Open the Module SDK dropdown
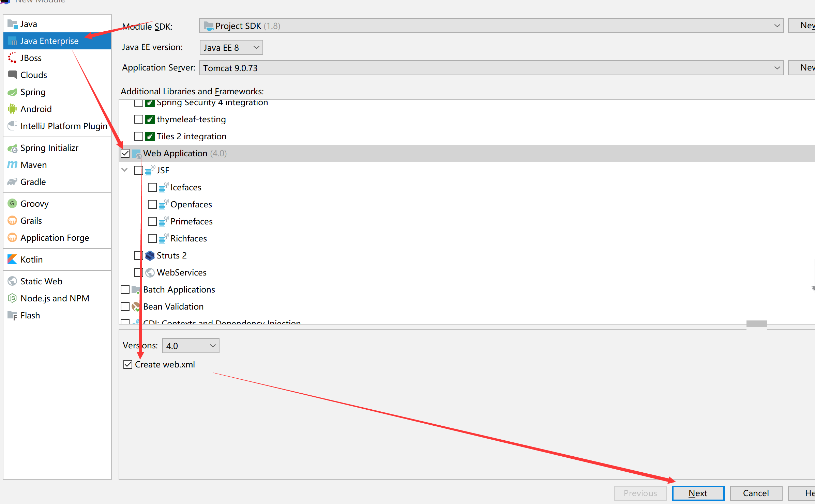Image resolution: width=815 pixels, height=504 pixels. (491, 26)
